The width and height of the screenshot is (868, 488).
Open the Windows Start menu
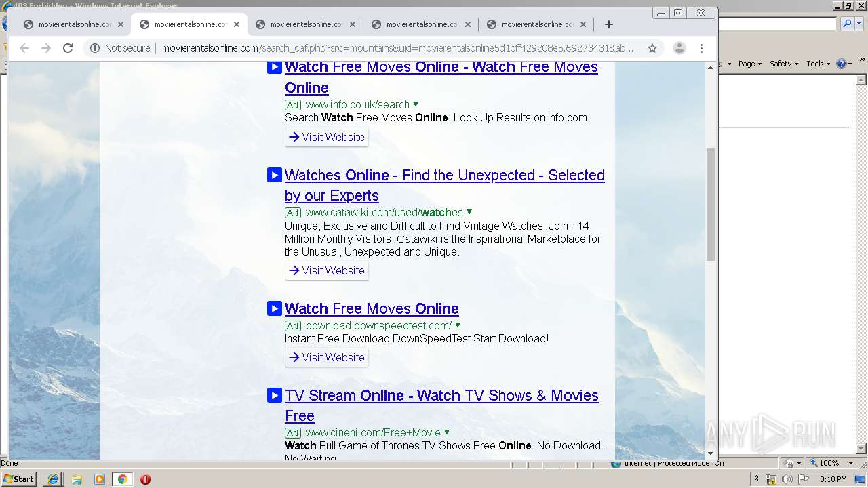[19, 479]
